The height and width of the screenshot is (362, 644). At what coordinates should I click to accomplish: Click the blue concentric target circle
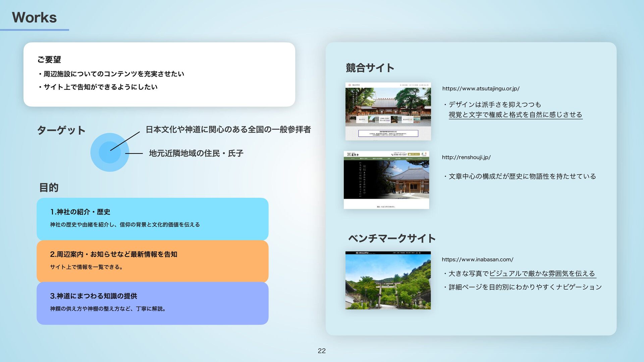pos(109,153)
